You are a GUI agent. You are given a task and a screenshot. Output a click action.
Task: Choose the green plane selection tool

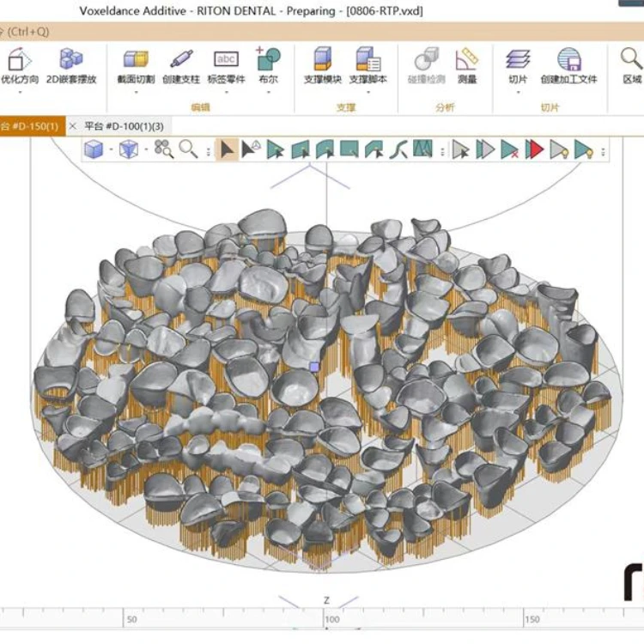click(301, 149)
